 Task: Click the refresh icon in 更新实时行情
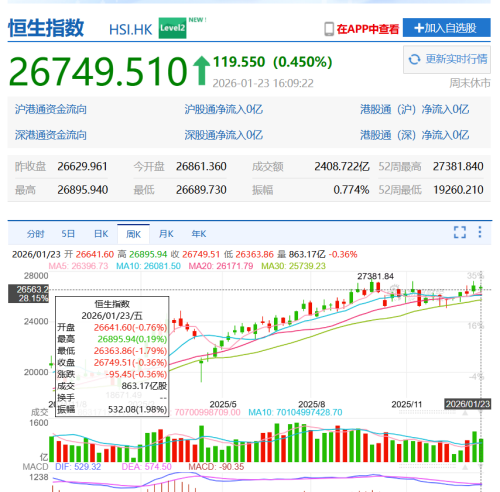coord(414,59)
